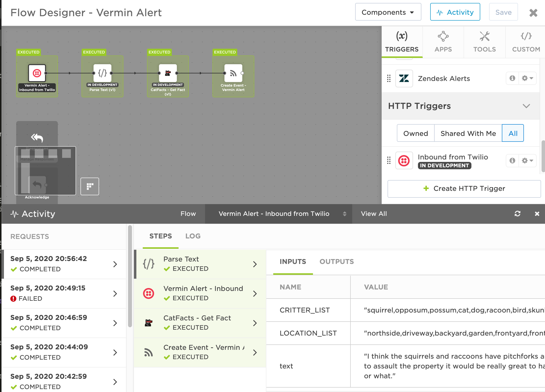Image resolution: width=545 pixels, height=392 pixels.
Task: Select the Parse Text script node
Action: pos(102,73)
